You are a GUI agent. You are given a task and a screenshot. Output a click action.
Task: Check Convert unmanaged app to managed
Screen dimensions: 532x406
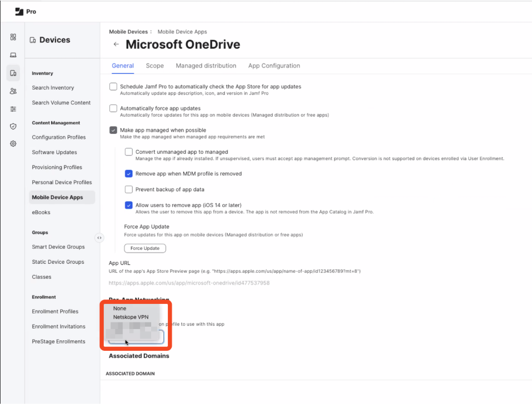click(129, 152)
